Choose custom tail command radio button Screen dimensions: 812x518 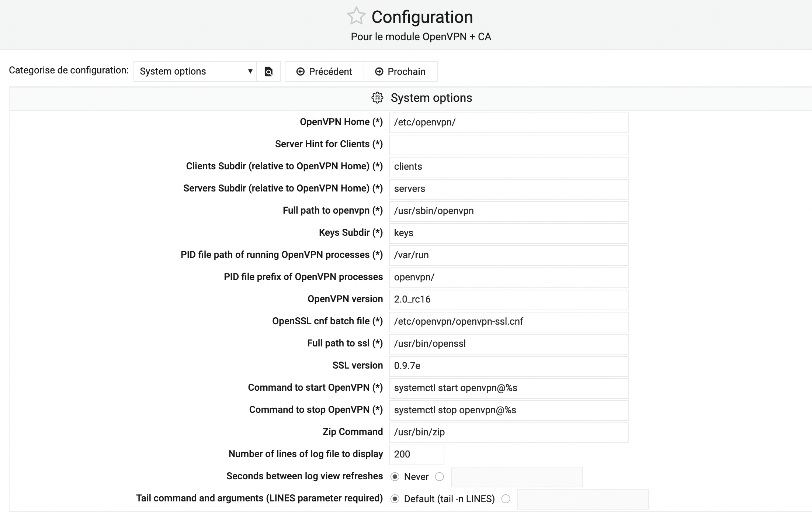505,499
